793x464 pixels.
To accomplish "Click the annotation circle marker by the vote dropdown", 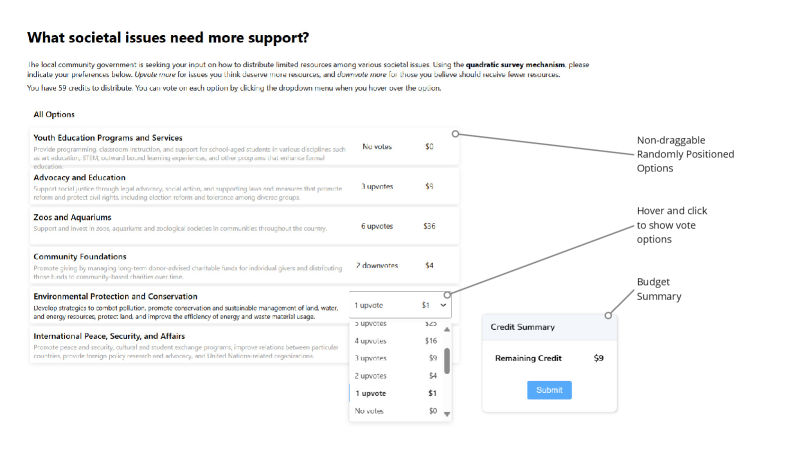I will tap(448, 295).
